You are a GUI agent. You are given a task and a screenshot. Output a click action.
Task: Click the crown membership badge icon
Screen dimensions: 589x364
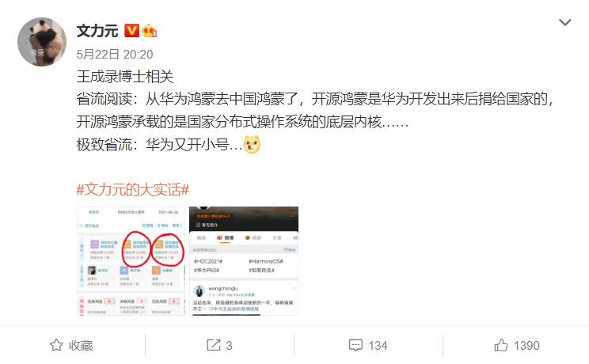[x=149, y=31]
